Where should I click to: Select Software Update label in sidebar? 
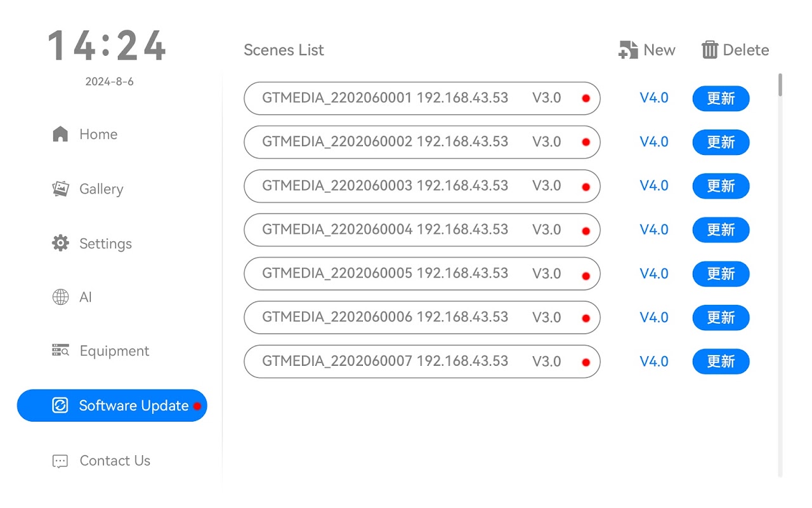[134, 406]
